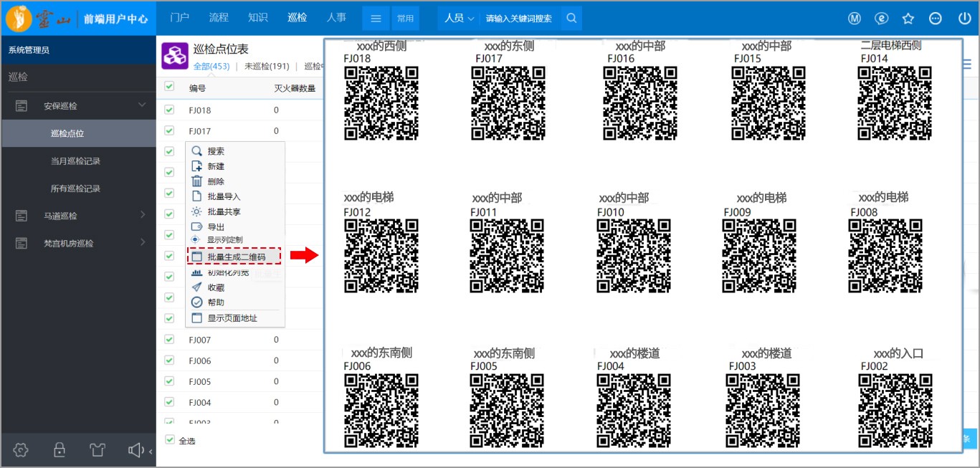Toggle the header select-all checkbox beside 编号

(x=169, y=87)
